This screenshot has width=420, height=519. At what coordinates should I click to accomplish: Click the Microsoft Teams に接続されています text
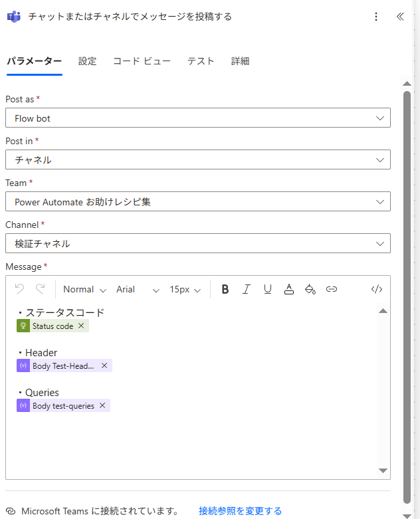point(100,511)
